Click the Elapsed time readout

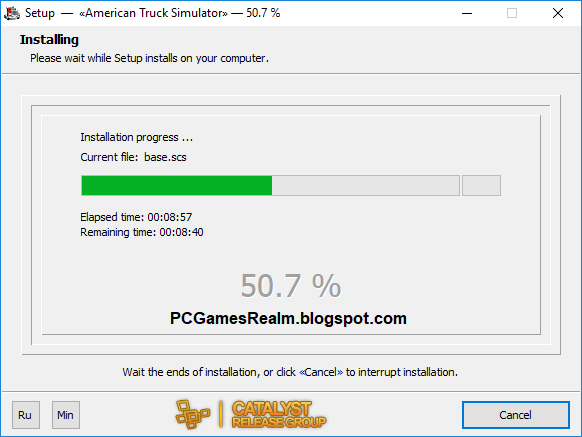click(136, 217)
